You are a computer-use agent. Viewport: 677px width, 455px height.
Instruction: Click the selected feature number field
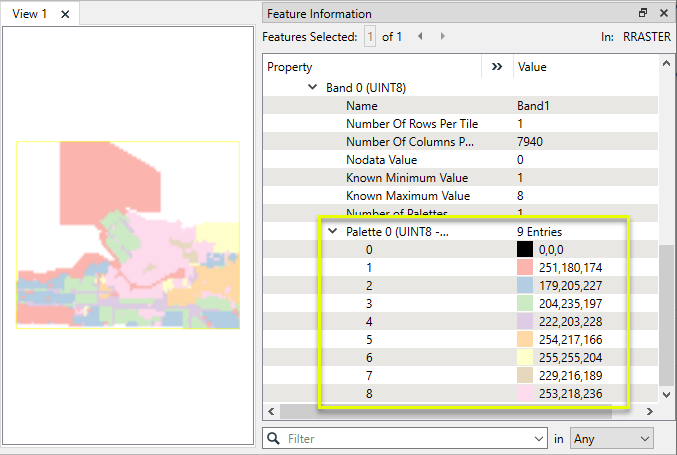(370, 37)
